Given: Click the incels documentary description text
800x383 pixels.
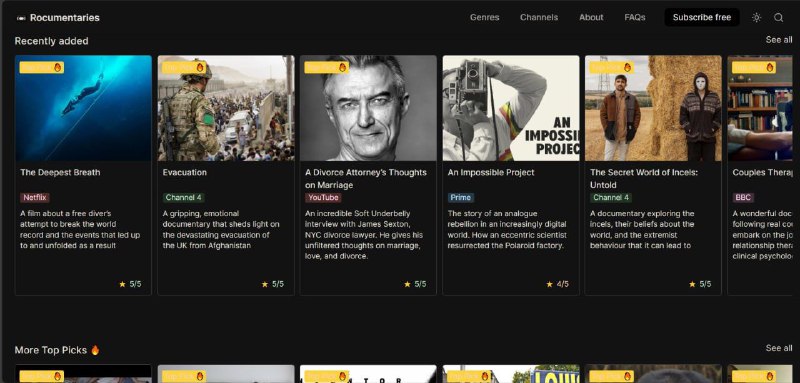Looking at the screenshot, I should pyautogui.click(x=642, y=229).
